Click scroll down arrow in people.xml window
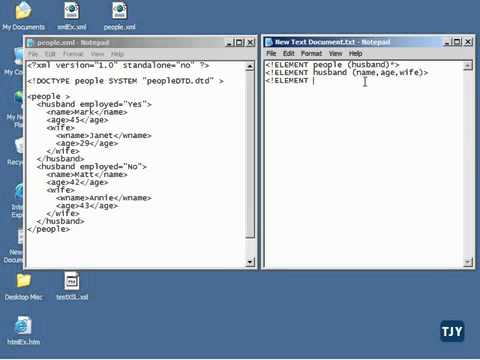Viewport: 480px width, 360px height. click(x=250, y=262)
